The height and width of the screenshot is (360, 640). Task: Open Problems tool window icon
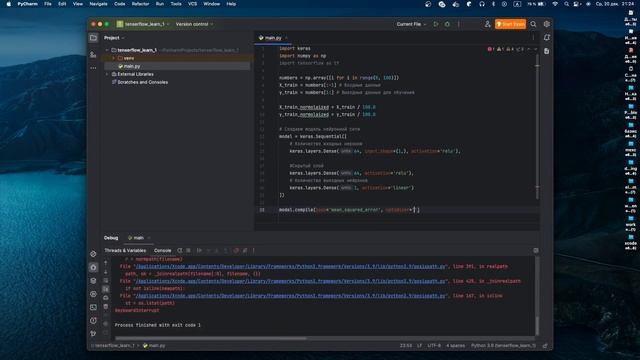click(93, 320)
